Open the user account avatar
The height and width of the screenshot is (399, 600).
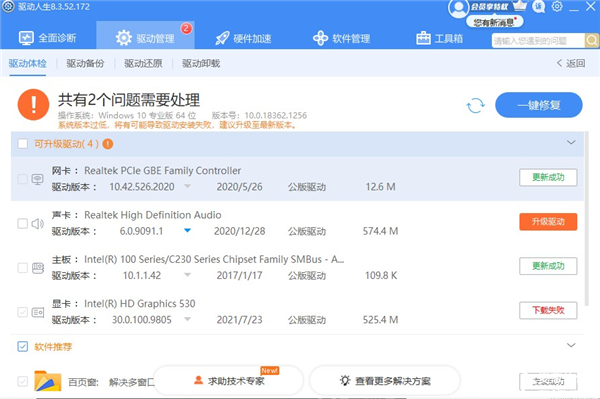tap(458, 8)
